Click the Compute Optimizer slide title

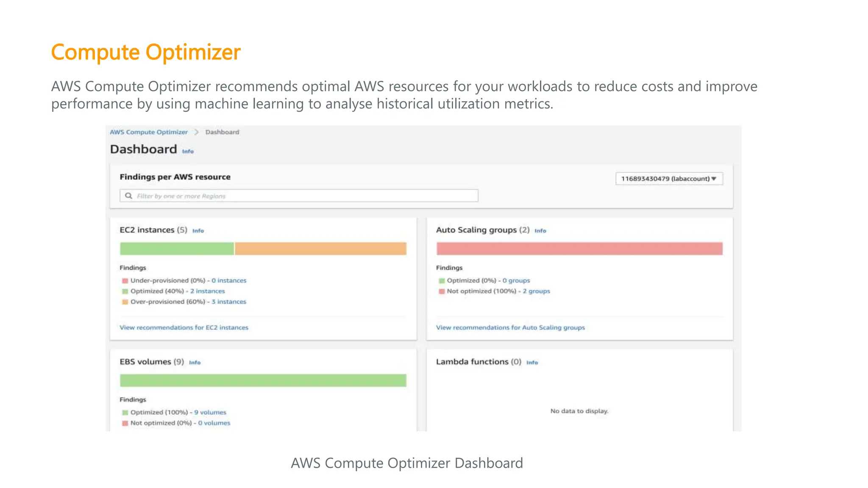coord(146,53)
